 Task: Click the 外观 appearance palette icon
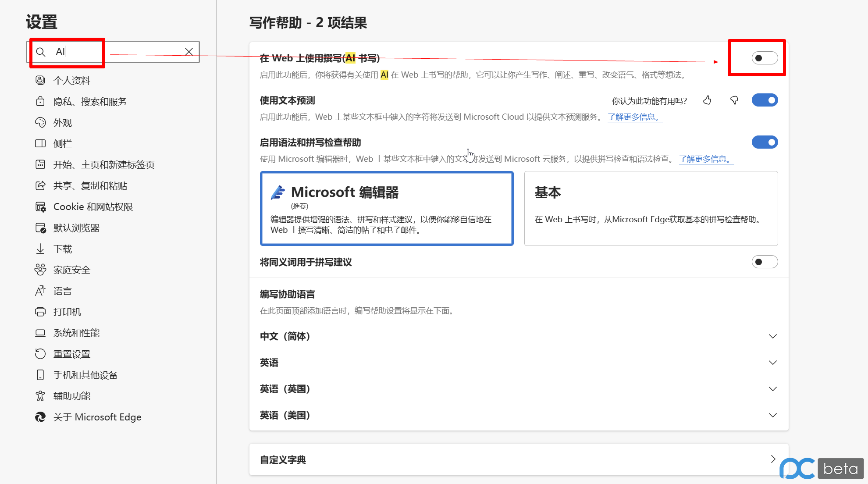pos(40,122)
